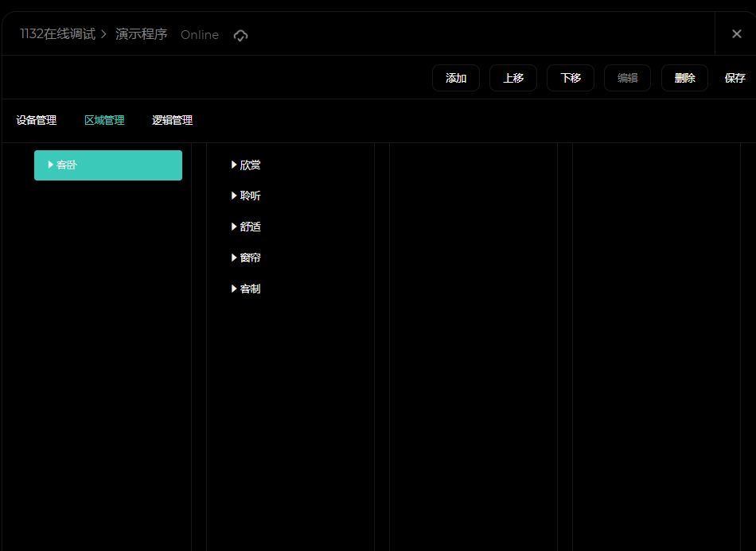Viewport: 756px width, 551px height.
Task: Expand the 窗帘 disclosure triangle
Action: [x=234, y=258]
